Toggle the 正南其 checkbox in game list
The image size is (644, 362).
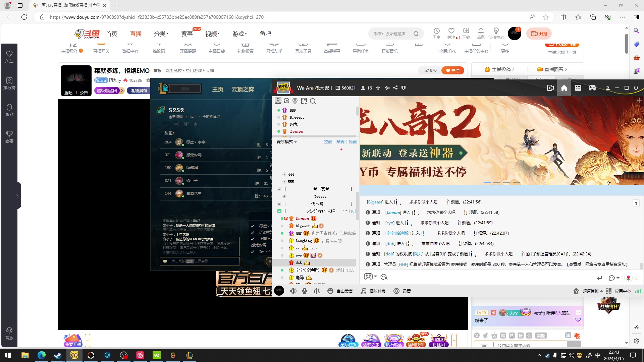[253, 239]
